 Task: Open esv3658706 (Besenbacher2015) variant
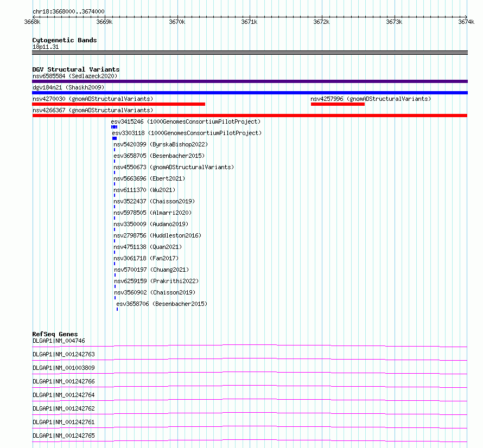162,304
